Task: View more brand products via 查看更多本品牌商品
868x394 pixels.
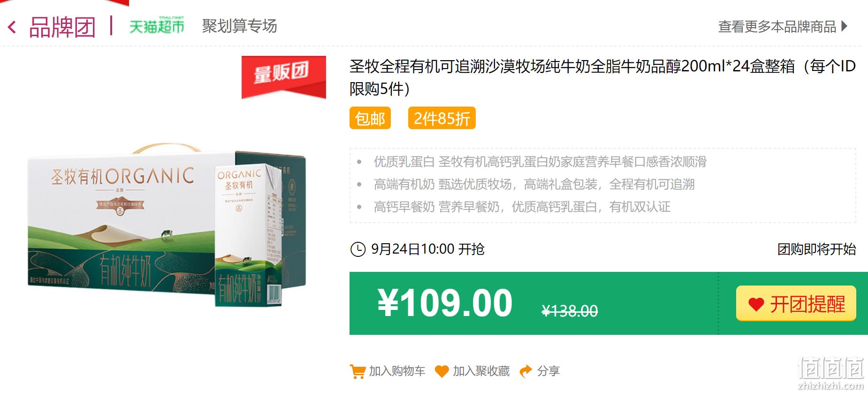Action: pos(777,26)
